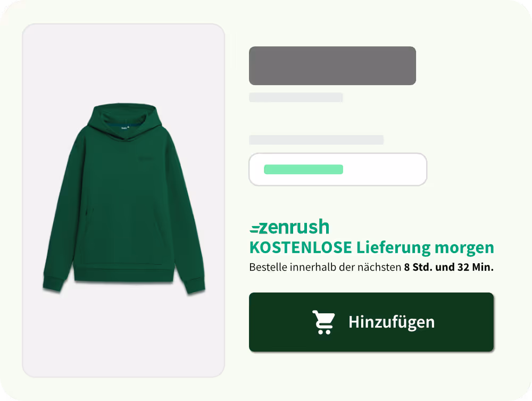Click the gray label bar above selector
This screenshot has height=401, width=532.
[x=316, y=140]
